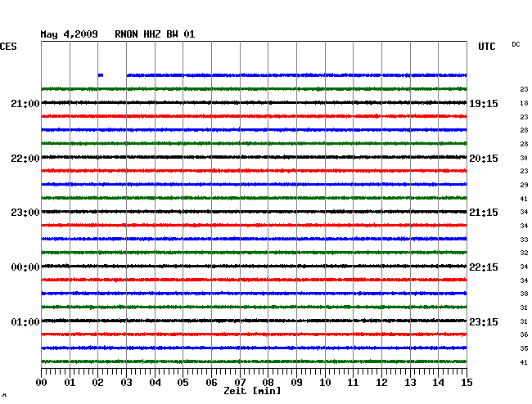
Task: Click minute tick label 13
Action: 410,383
